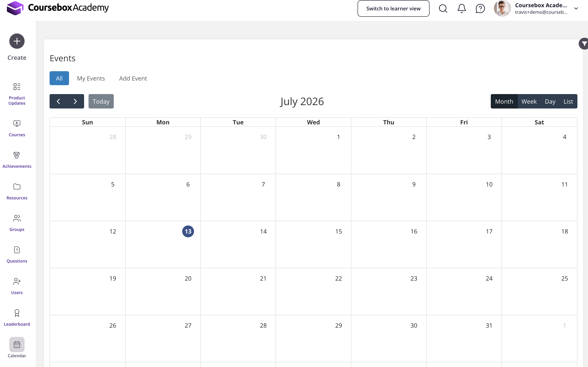Go to the previous month
588x367 pixels.
58,101
